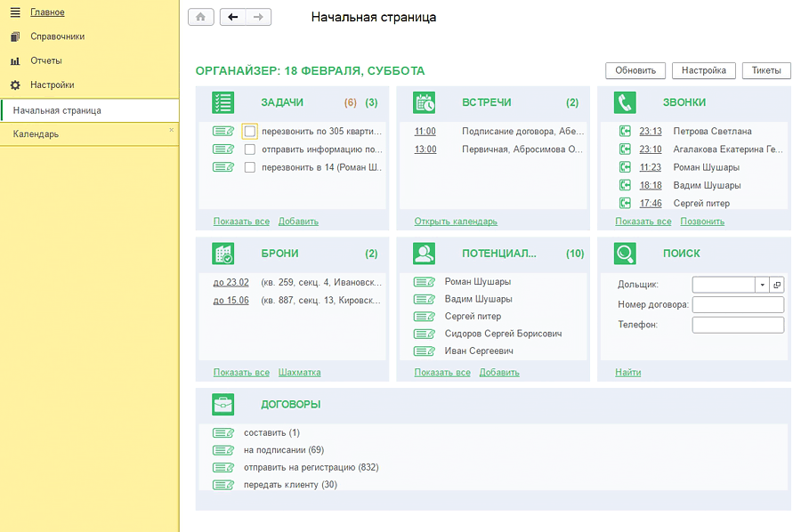801x532 pixels.
Task: Close the Календарь tab with x
Action: [x=172, y=130]
